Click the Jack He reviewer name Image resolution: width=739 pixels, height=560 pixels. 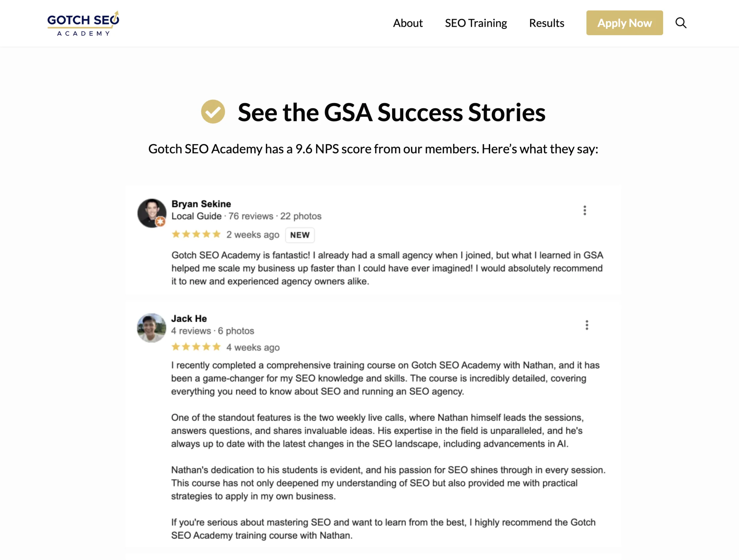[x=189, y=319]
